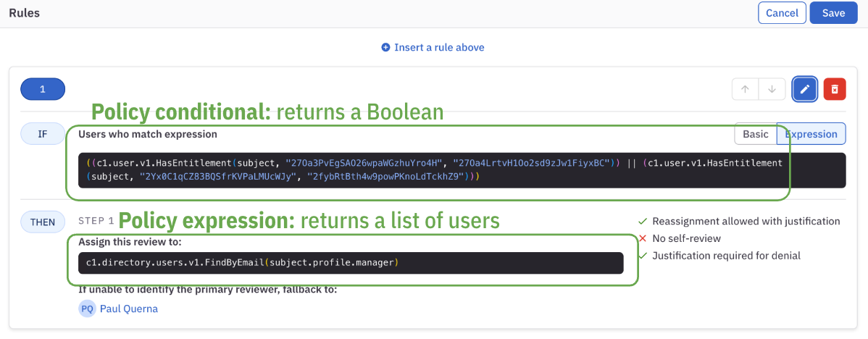
Task: Switch to Basic condition mode
Action: (755, 134)
